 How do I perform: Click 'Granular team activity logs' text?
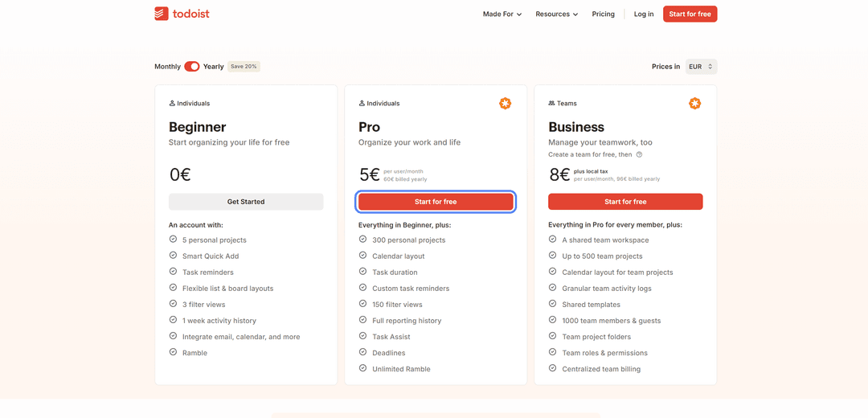tap(607, 289)
